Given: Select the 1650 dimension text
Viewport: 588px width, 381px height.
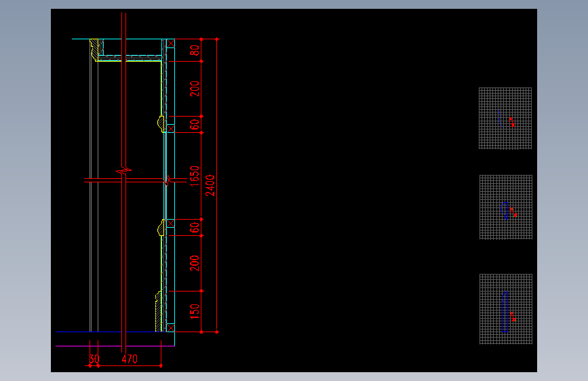Looking at the screenshot, I should [194, 176].
